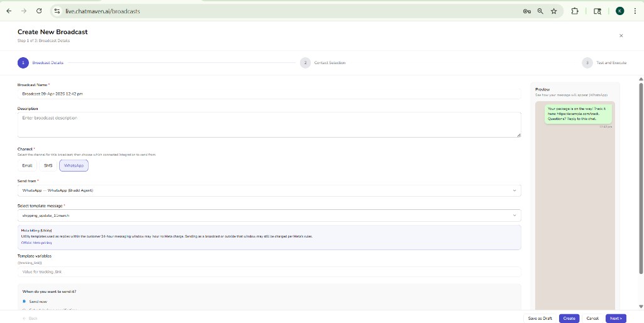Bookmark this page with the star icon

pos(554,11)
